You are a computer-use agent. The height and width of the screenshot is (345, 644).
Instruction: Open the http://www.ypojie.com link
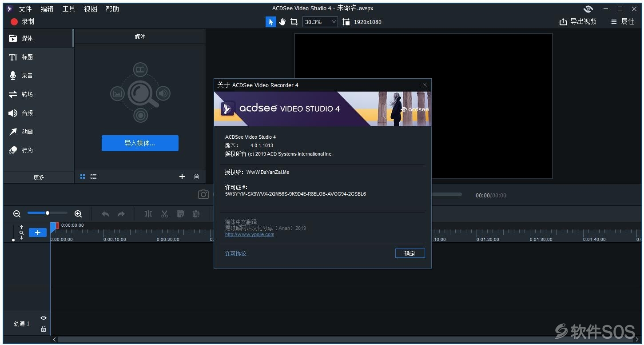coord(250,234)
